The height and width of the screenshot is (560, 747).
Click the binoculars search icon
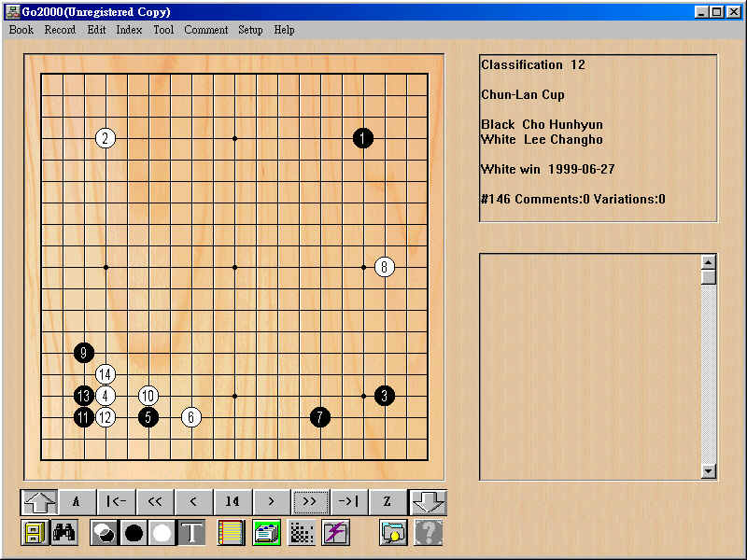(x=63, y=532)
